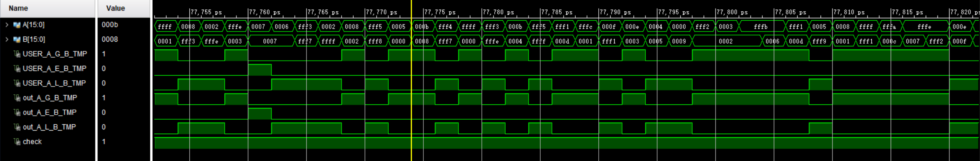Select the out_A_G_B_TMP signal row

click(x=48, y=98)
